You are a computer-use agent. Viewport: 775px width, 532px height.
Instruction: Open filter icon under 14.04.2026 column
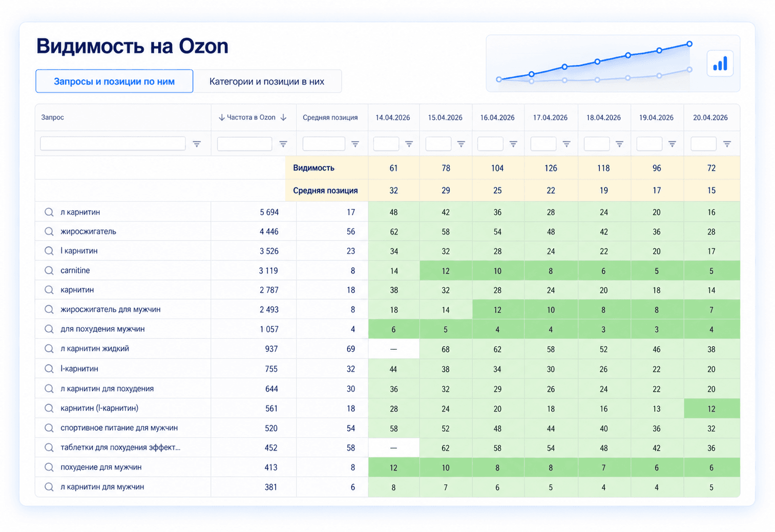(x=409, y=144)
